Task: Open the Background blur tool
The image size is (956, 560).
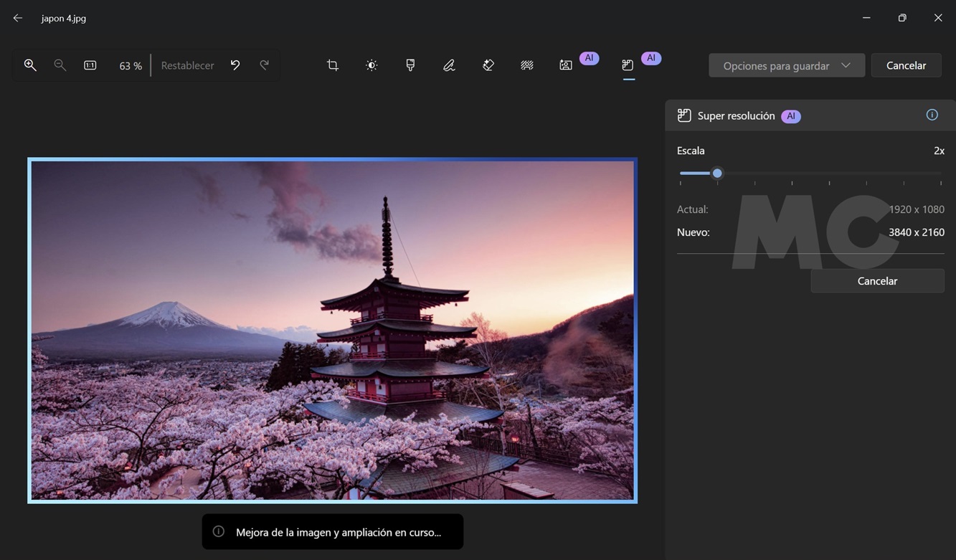Action: pos(527,65)
